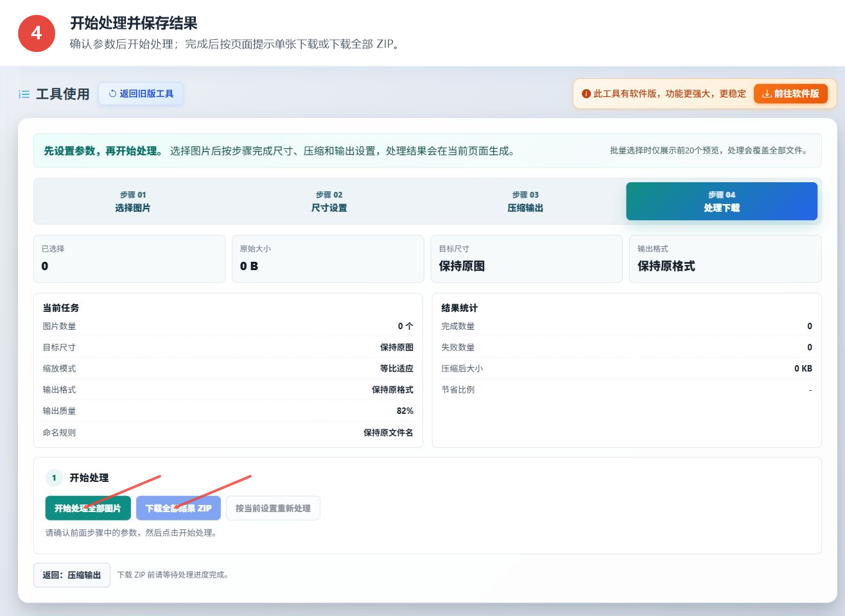The height and width of the screenshot is (616, 845).
Task: Click the 此工具有软件版 notice text
Action: pyautogui.click(x=670, y=94)
